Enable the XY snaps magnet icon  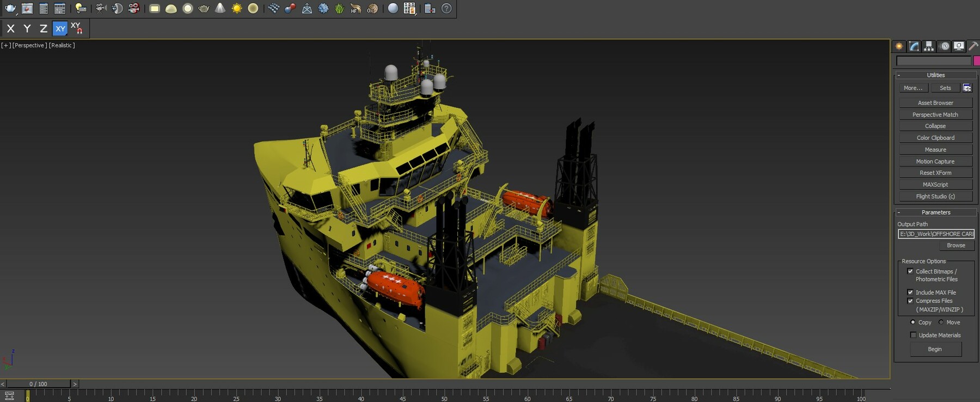76,28
